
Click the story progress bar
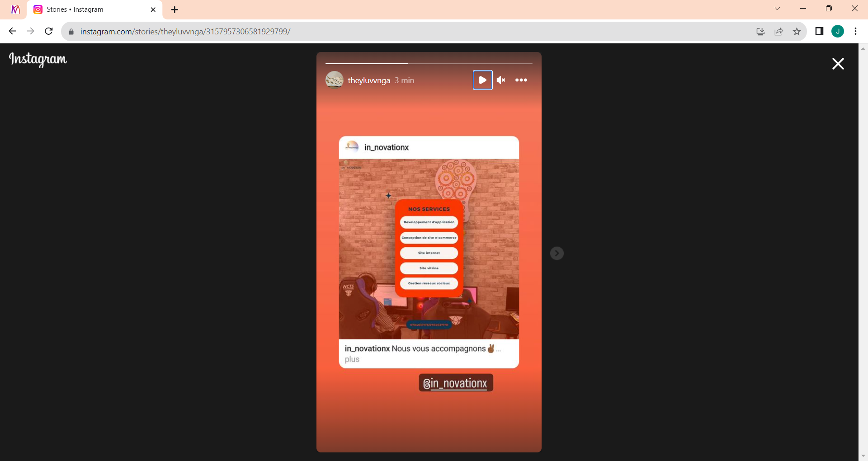(429, 64)
